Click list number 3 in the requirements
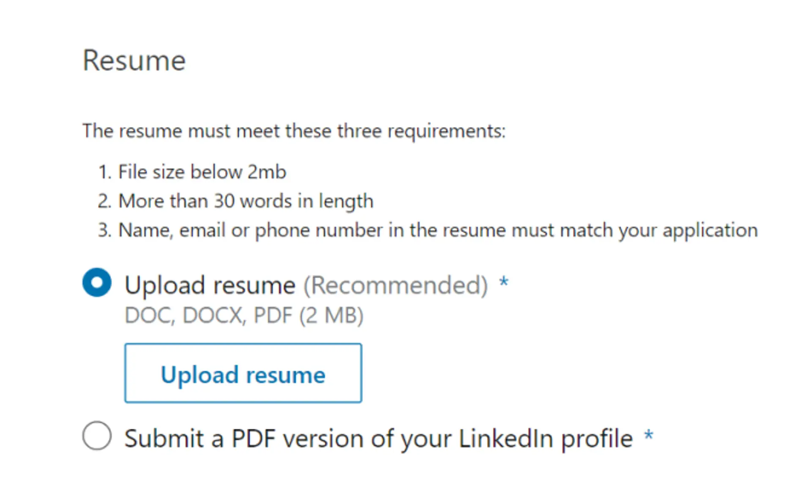The image size is (812, 504). [104, 230]
